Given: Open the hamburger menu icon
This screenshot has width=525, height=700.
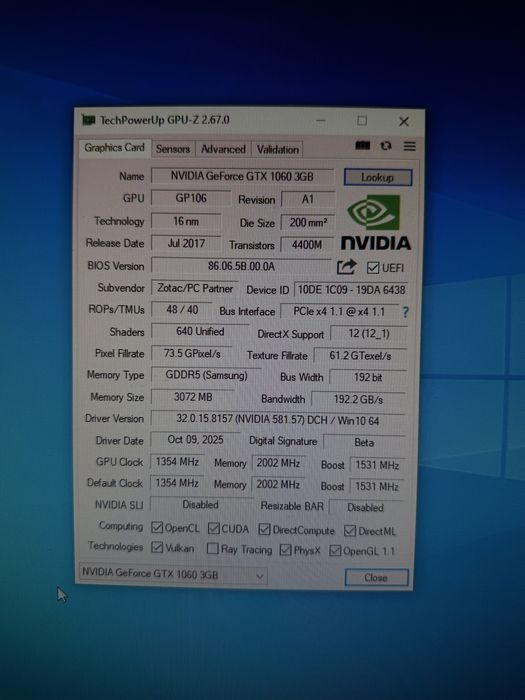Looking at the screenshot, I should tap(409, 146).
